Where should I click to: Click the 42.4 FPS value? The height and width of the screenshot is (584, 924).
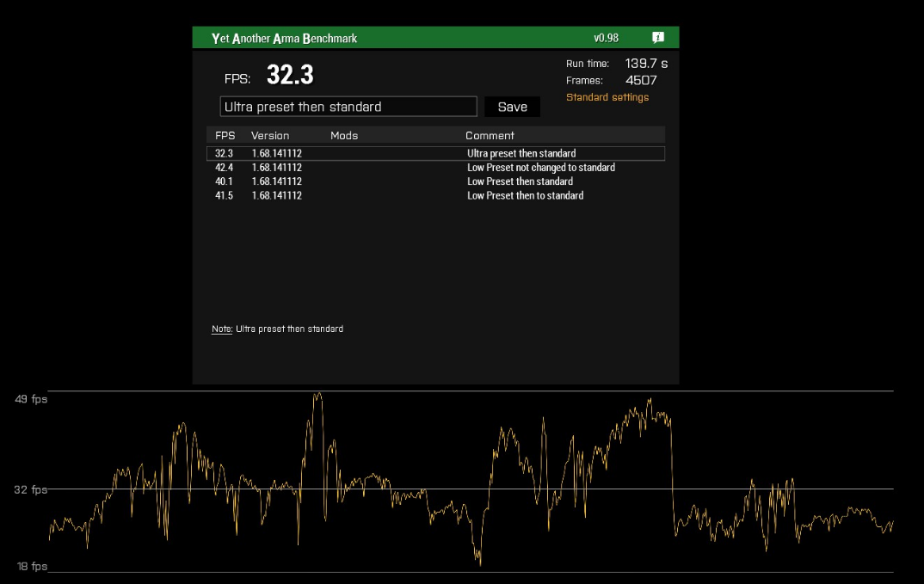tap(224, 168)
